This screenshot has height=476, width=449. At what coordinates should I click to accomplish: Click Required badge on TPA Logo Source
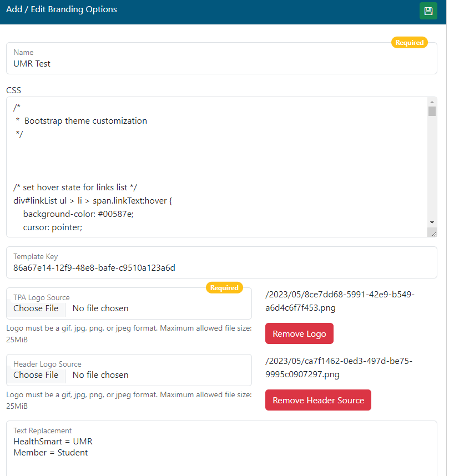point(224,288)
